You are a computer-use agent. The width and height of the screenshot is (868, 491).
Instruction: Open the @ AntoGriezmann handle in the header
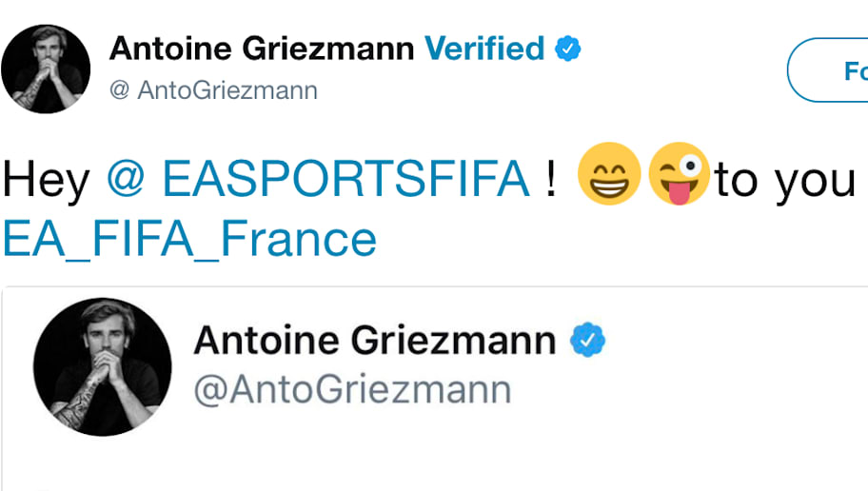point(214,90)
